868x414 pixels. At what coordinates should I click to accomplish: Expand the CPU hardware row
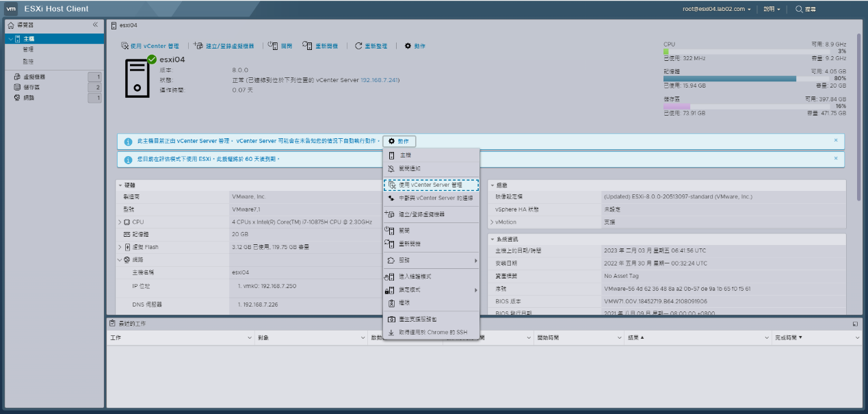click(119, 222)
